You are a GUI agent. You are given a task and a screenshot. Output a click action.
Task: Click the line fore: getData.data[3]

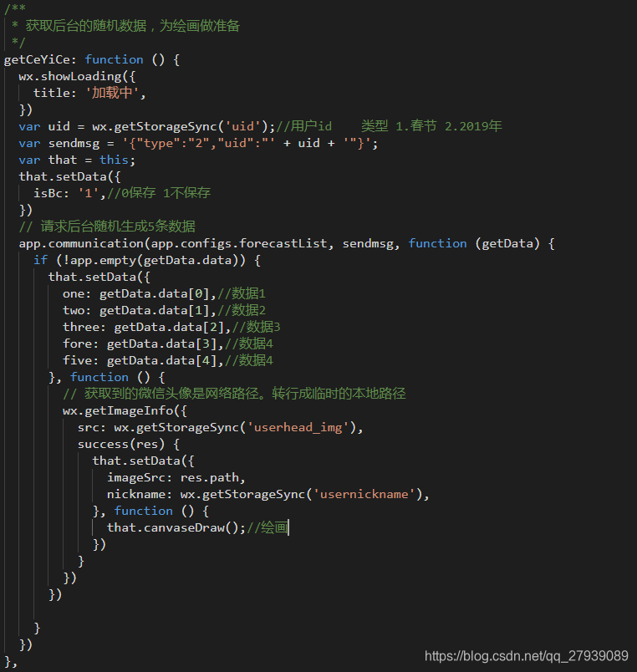pyautogui.click(x=167, y=344)
